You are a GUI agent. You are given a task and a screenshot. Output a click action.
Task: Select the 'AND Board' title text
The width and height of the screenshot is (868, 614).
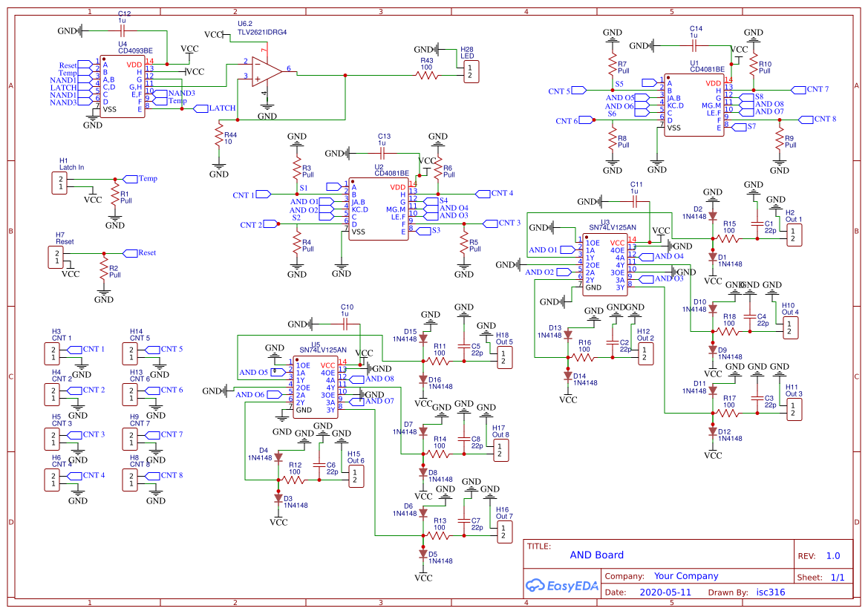[x=596, y=555]
